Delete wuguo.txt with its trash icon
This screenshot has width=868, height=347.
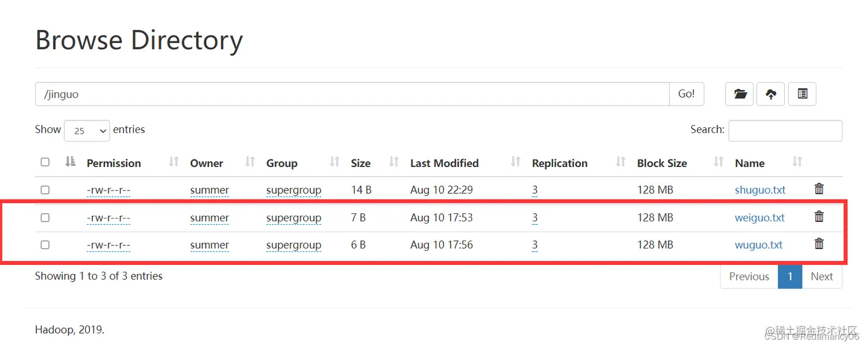point(819,244)
